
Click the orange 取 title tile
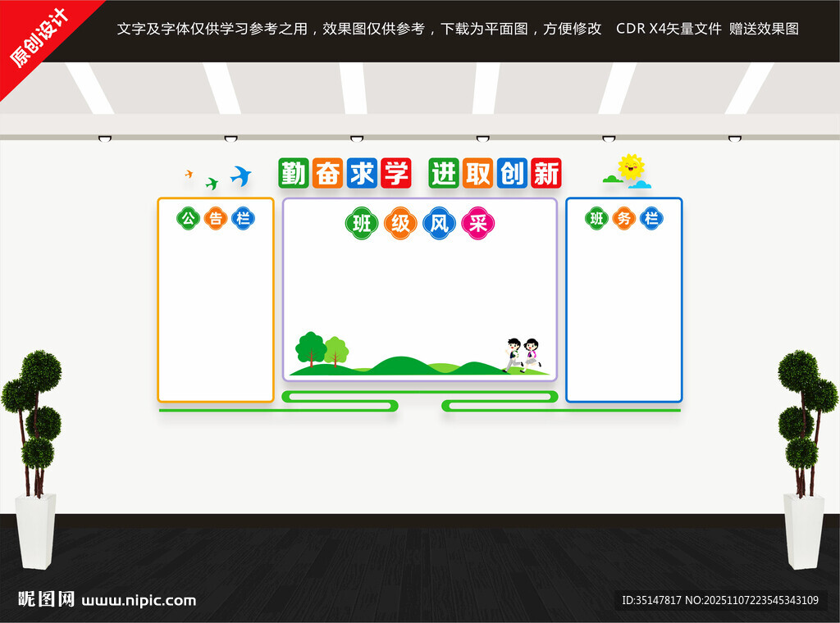click(x=478, y=173)
